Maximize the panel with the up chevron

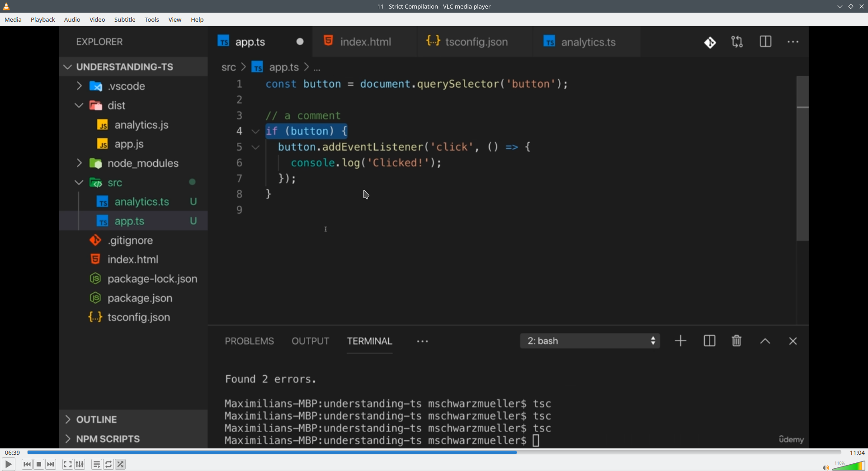coord(765,341)
